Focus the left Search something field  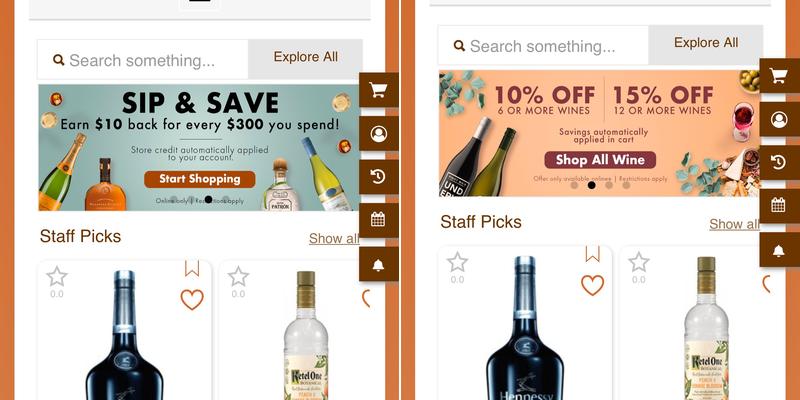[x=143, y=60]
